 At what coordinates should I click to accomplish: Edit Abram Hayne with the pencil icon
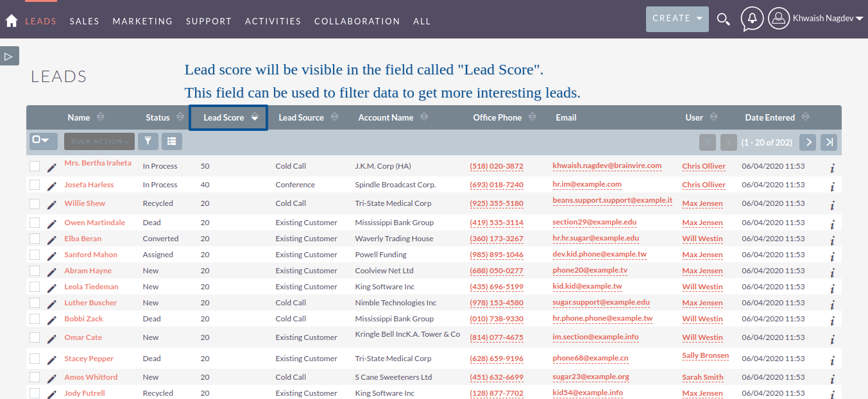coord(52,272)
